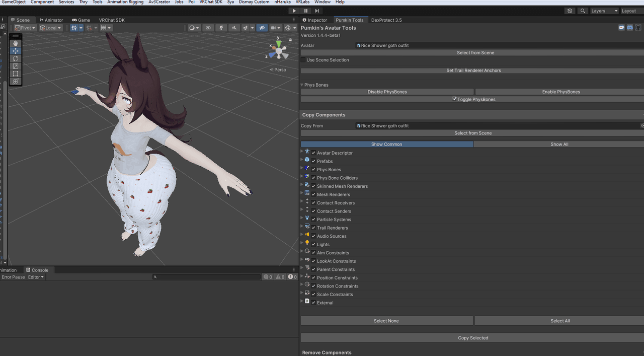Click the Copy Selected button
Image resolution: width=644 pixels, height=356 pixels.
pos(473,338)
